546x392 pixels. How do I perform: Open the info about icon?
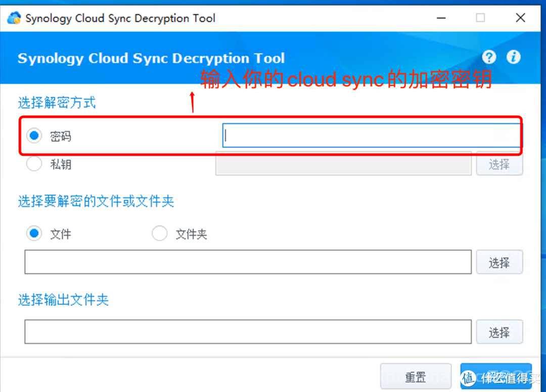click(514, 57)
